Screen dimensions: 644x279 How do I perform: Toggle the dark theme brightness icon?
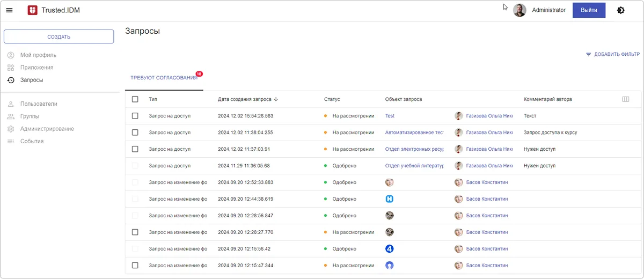[x=621, y=10]
